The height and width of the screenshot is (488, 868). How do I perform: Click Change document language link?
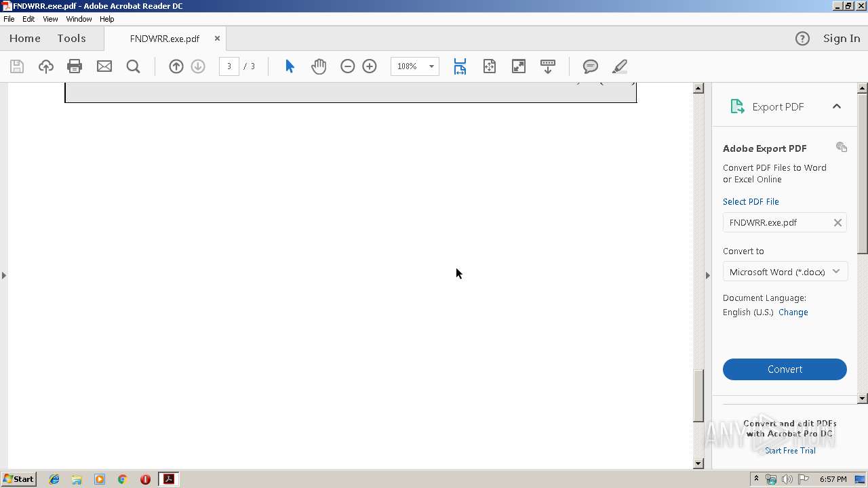[x=793, y=312]
